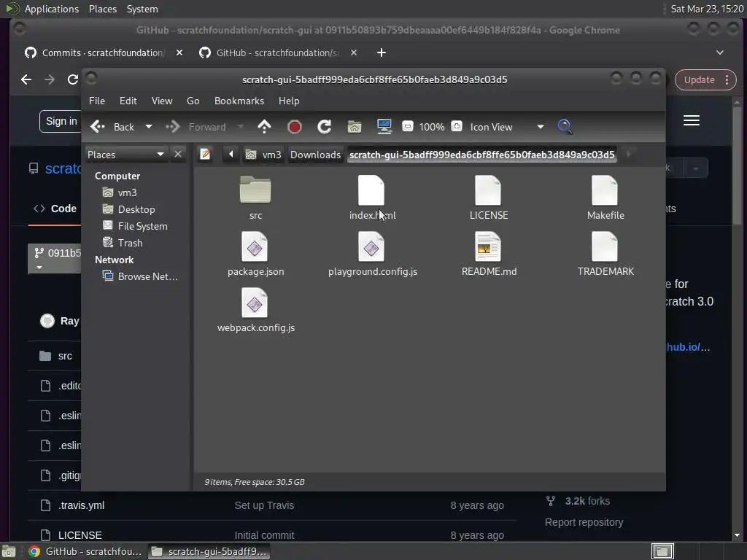
Task: Open .travis.yml in GitHub file list
Action: click(82, 505)
